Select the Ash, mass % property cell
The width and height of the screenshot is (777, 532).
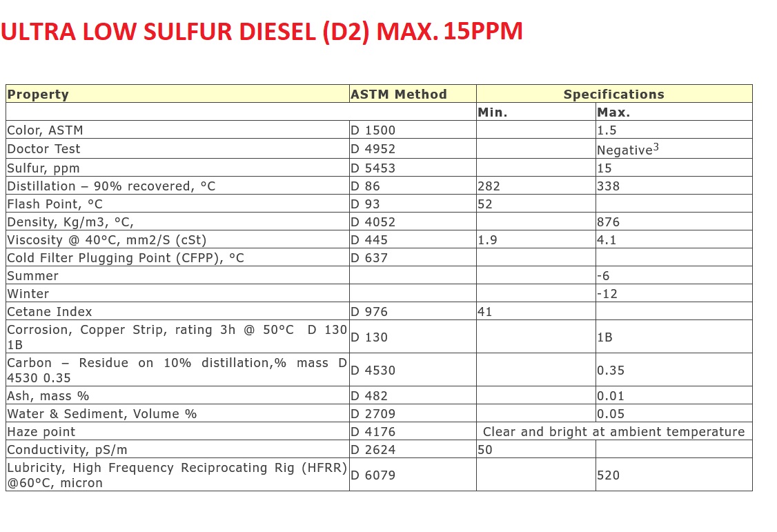pos(48,396)
